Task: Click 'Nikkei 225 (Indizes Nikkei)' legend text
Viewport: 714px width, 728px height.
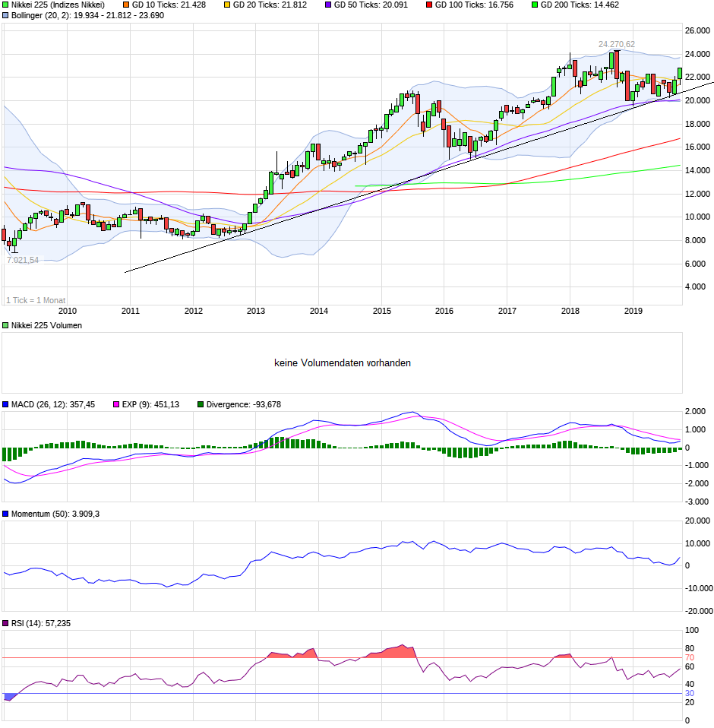Action: click(58, 5)
